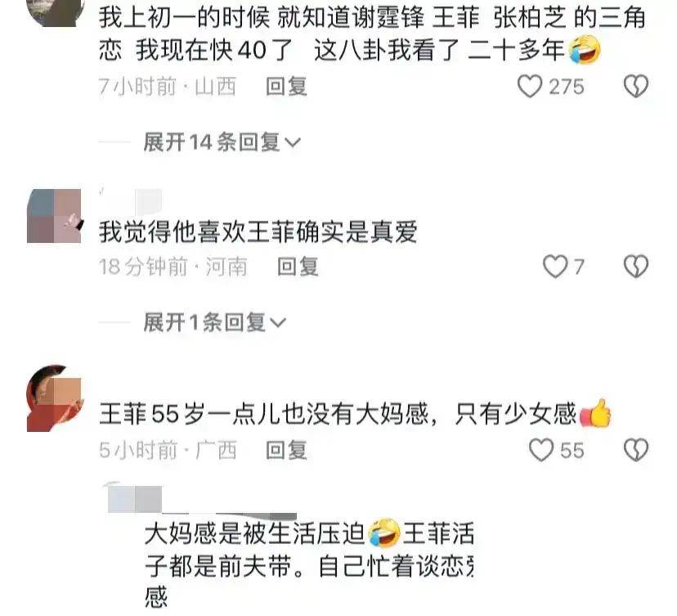Viewport: 677px width, 616px height.
Task: Expand 14 replies under first comment
Action: [222, 142]
